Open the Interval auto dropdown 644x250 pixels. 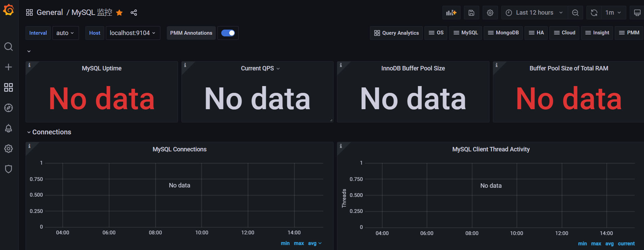coord(65,33)
